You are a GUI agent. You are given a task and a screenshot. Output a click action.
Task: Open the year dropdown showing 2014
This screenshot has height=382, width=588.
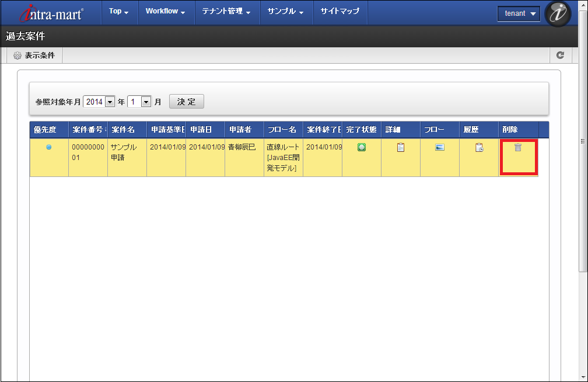point(99,102)
